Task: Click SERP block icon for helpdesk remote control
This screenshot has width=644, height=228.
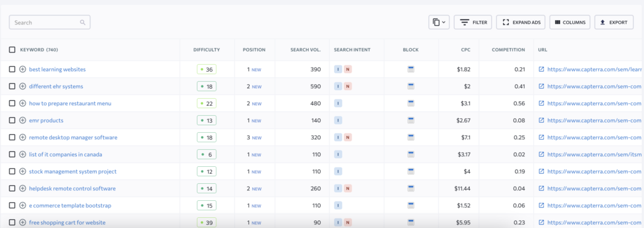Action: coord(411,188)
